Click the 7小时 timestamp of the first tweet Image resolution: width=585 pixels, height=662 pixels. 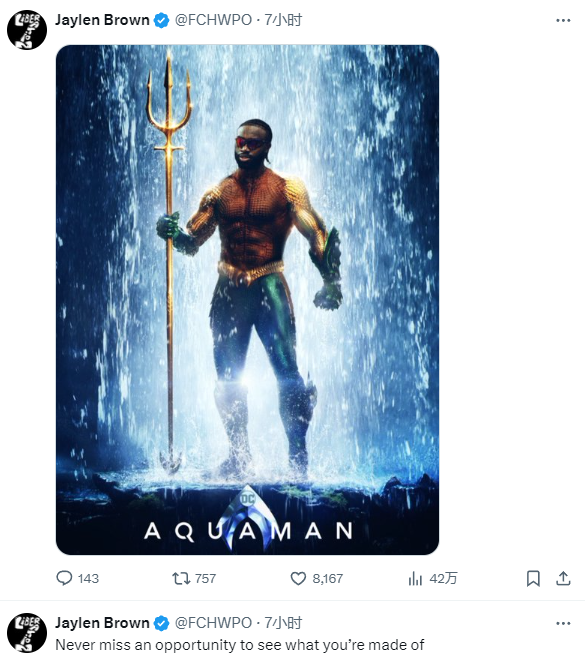pyautogui.click(x=283, y=20)
